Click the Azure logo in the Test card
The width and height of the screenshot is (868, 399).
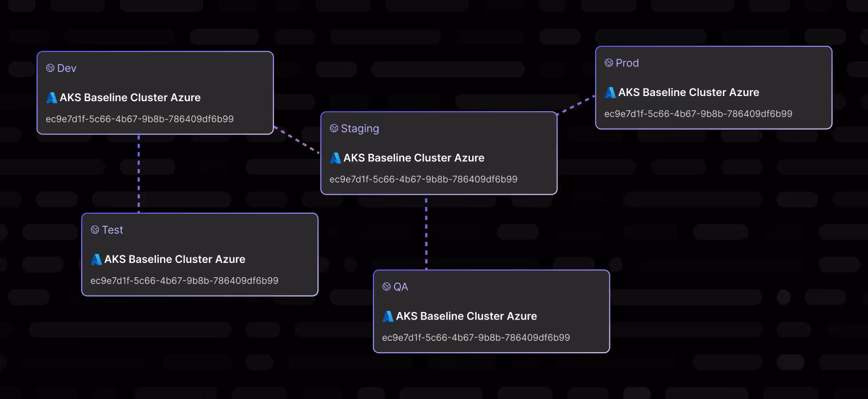pyautogui.click(x=97, y=260)
